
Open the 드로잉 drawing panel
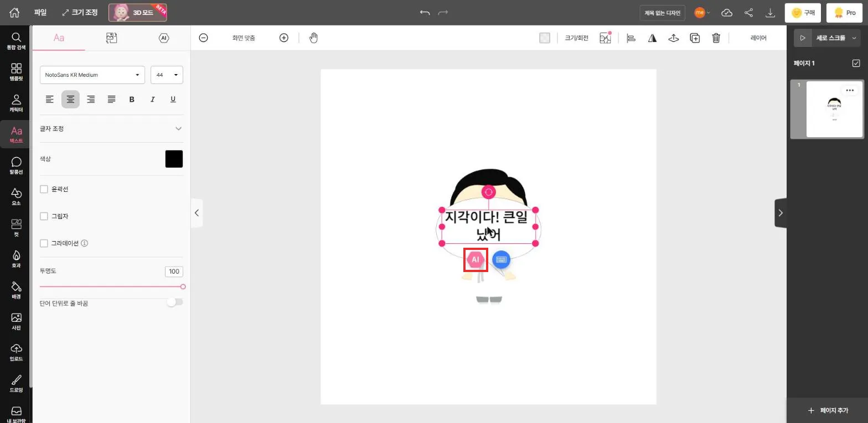click(x=16, y=383)
